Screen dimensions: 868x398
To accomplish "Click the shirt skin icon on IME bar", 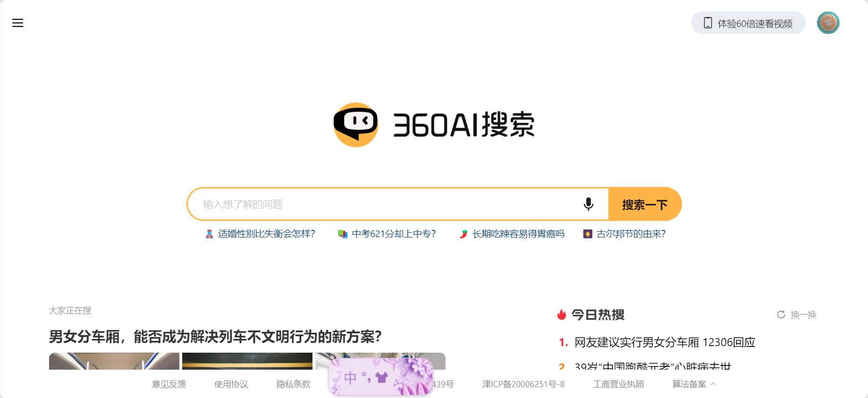I will tap(381, 377).
